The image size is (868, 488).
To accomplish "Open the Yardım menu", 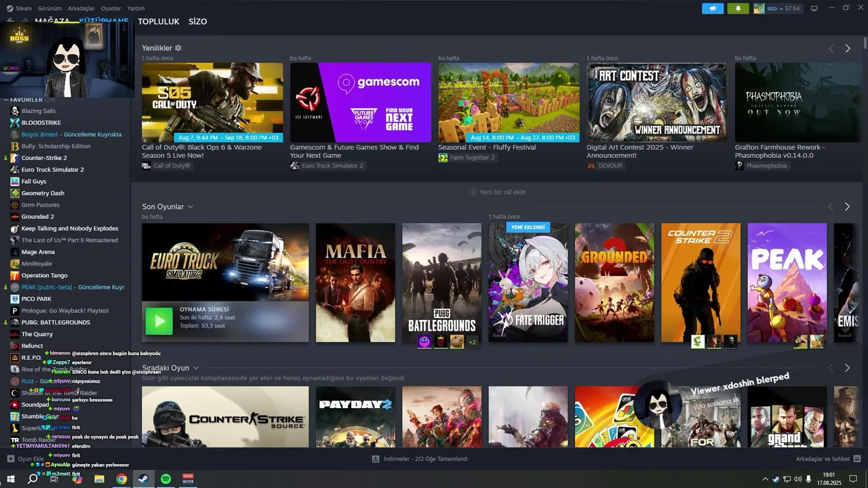I will coord(136,8).
